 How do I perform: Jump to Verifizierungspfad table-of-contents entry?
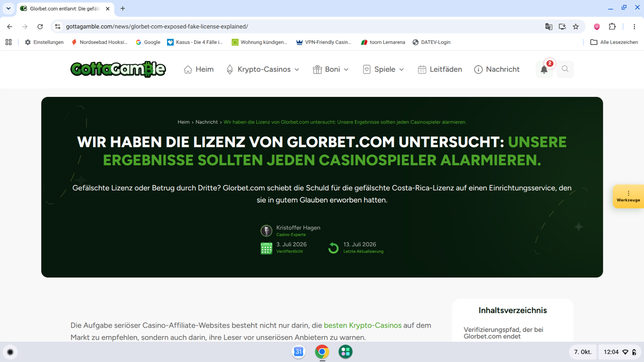pyautogui.click(x=503, y=333)
